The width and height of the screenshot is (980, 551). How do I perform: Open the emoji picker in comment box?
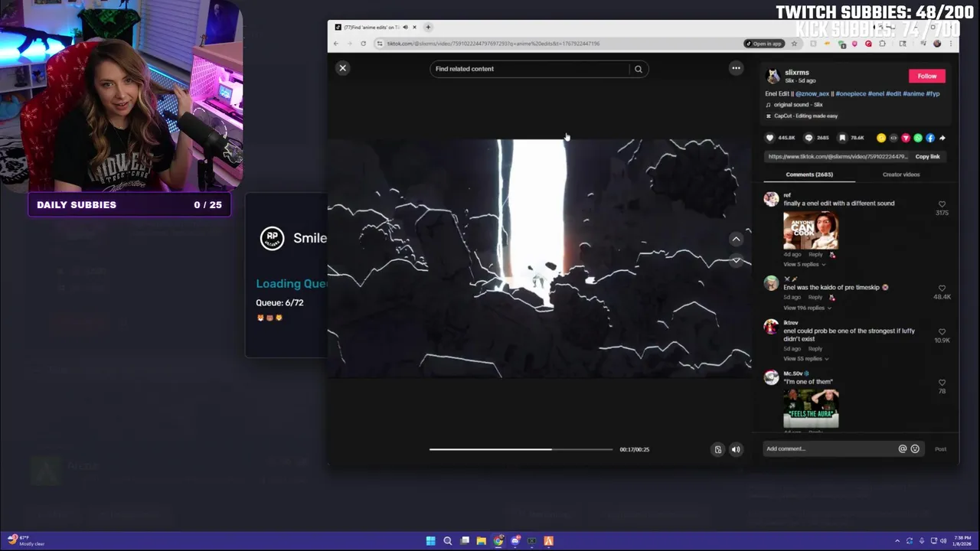915,448
